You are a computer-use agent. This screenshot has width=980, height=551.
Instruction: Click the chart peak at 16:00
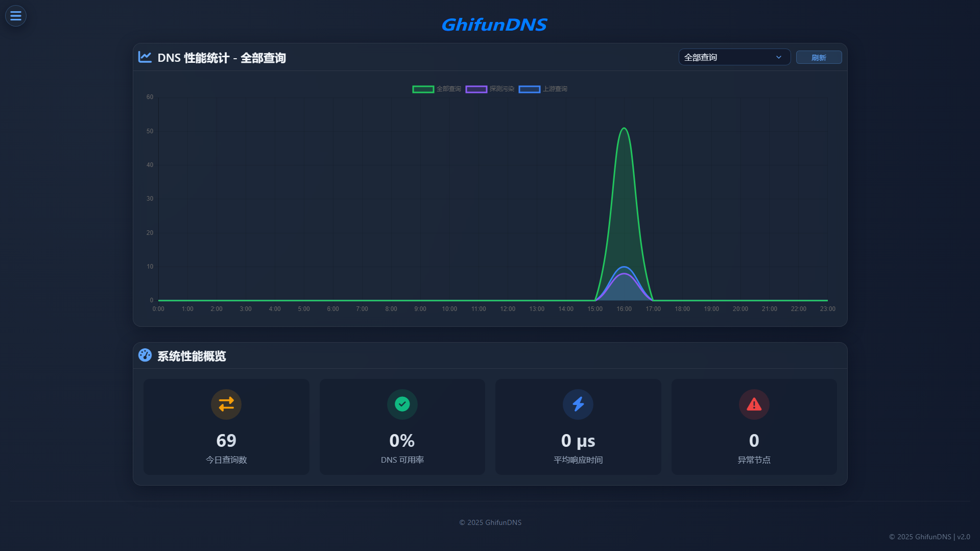[x=624, y=129]
